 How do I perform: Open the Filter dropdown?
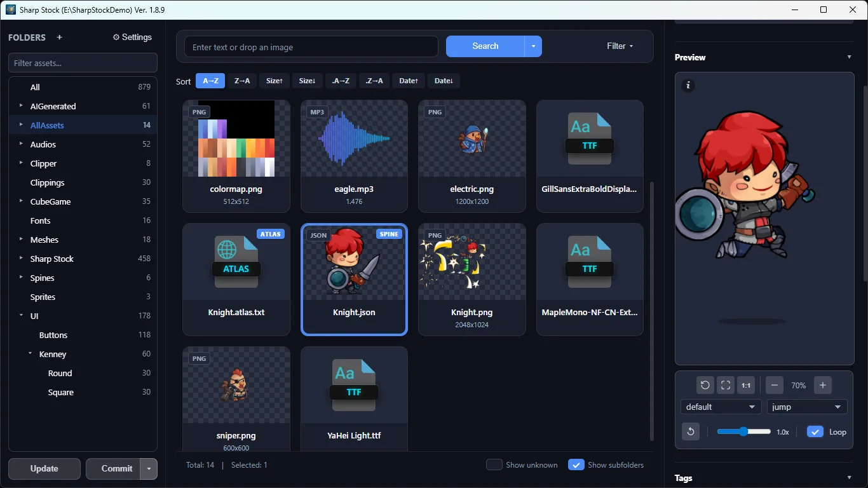[x=620, y=46]
